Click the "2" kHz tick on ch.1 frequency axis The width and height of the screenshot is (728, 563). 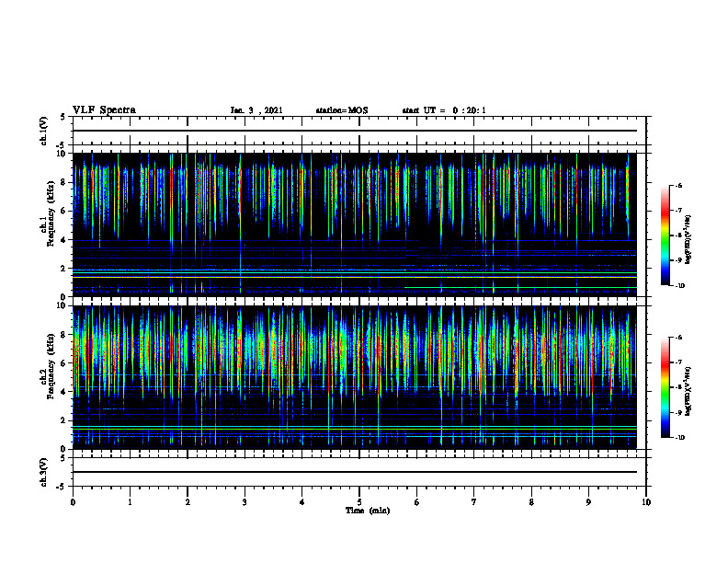point(63,269)
